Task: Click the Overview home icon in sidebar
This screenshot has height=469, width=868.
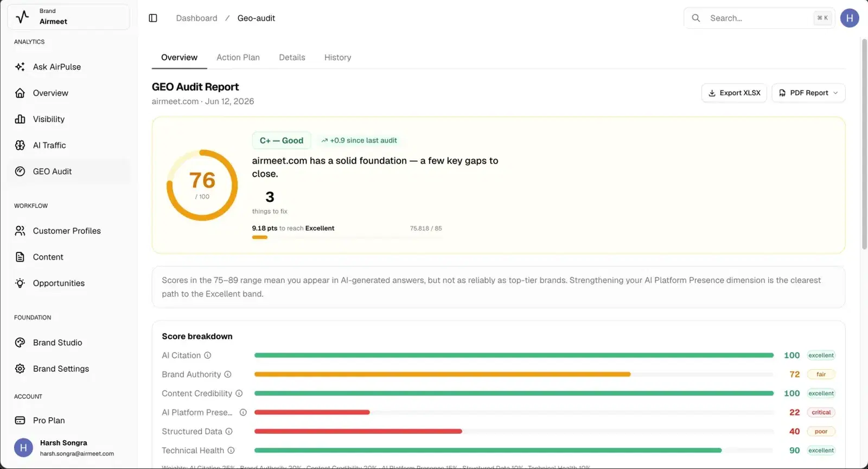Action: [20, 93]
